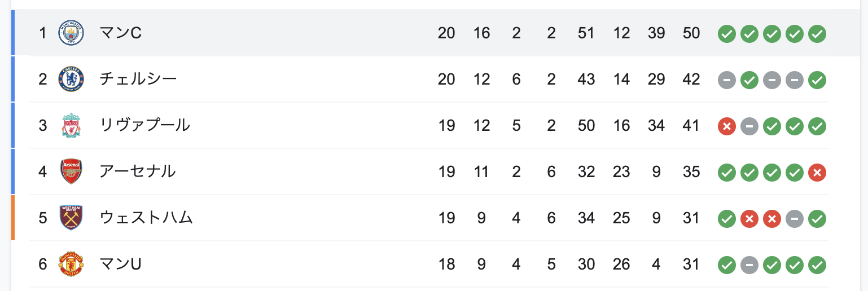
Task: Click the Manchester City club crest
Action: 71,33
